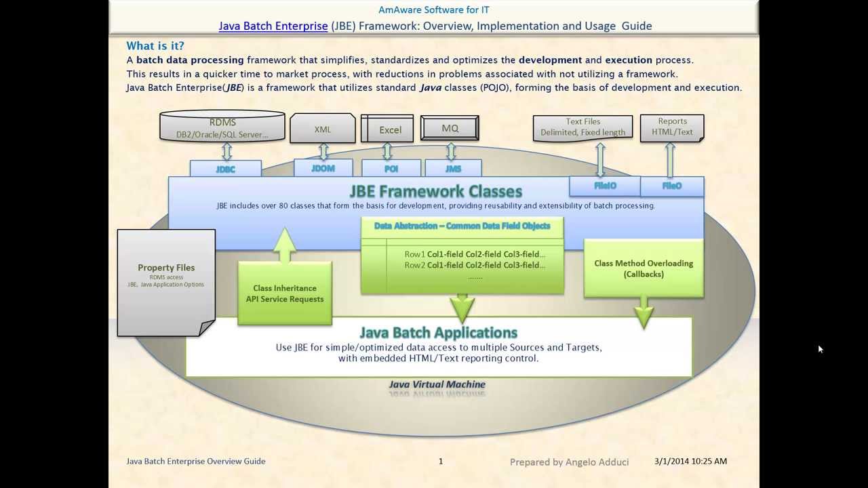Viewport: 868px width, 488px height.
Task: Open the Java Batch Enterprise hyperlink
Action: pos(273,26)
